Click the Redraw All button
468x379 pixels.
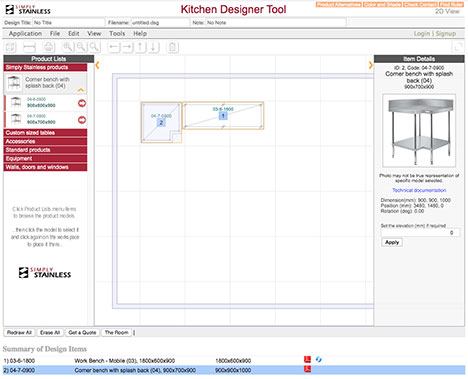pyautogui.click(x=19, y=332)
